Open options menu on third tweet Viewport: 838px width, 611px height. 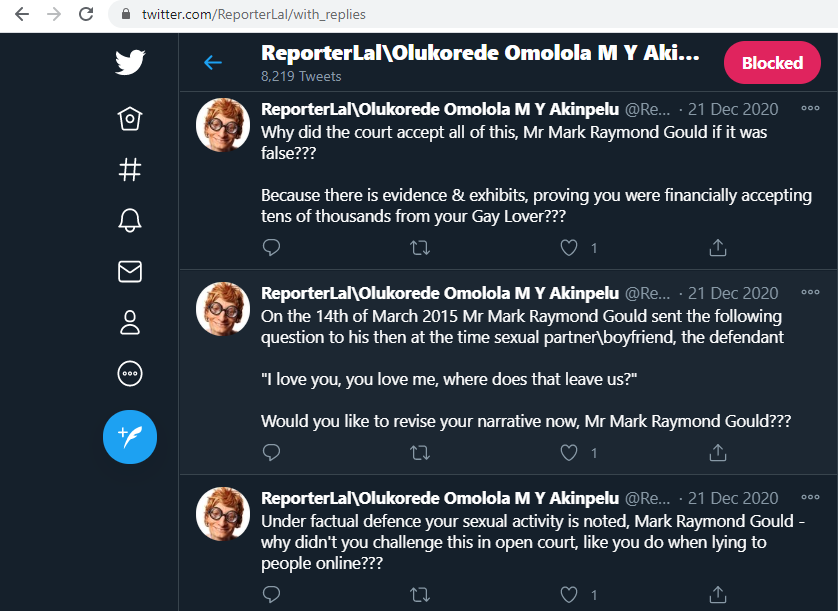(x=810, y=498)
